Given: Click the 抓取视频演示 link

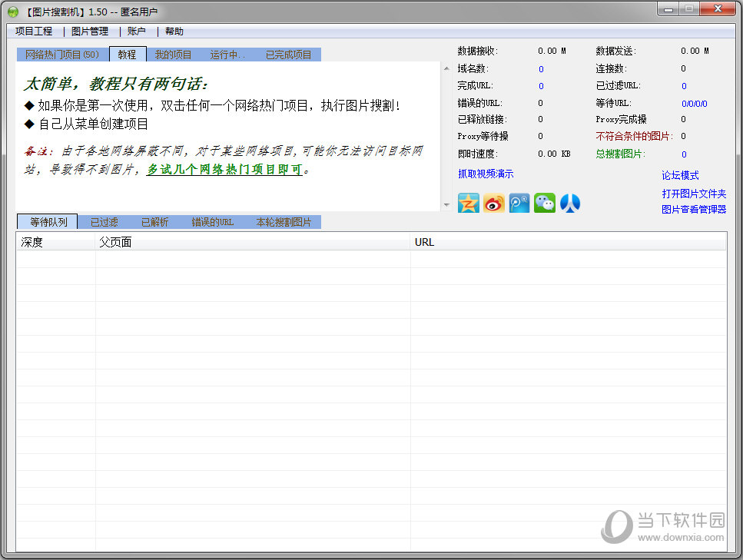Looking at the screenshot, I should [x=486, y=174].
